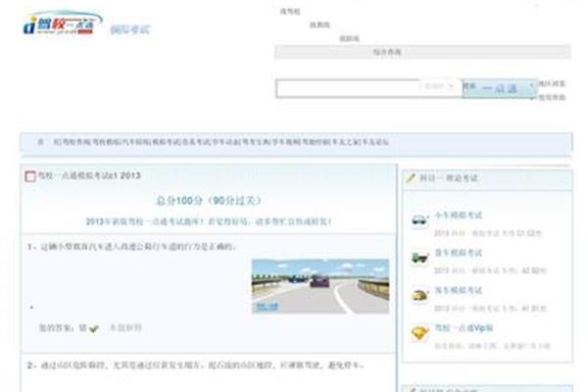
Task: Click the red square icon beside exam title
Action: pyautogui.click(x=30, y=176)
